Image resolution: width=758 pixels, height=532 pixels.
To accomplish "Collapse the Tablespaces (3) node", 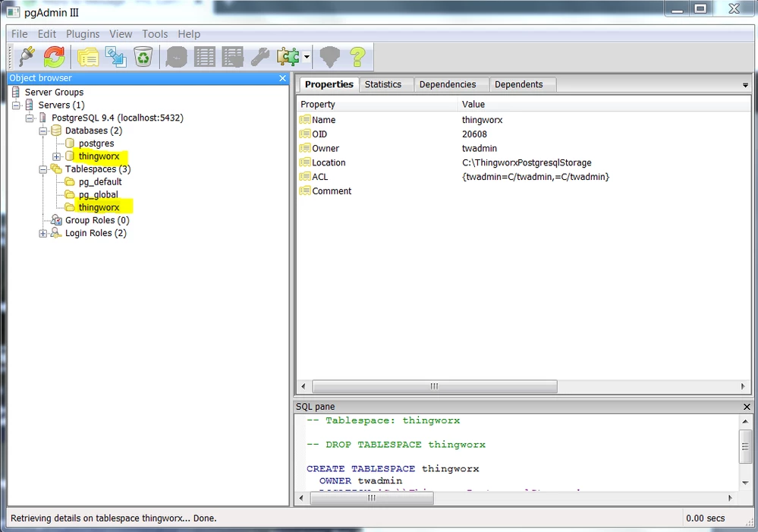I will point(43,169).
